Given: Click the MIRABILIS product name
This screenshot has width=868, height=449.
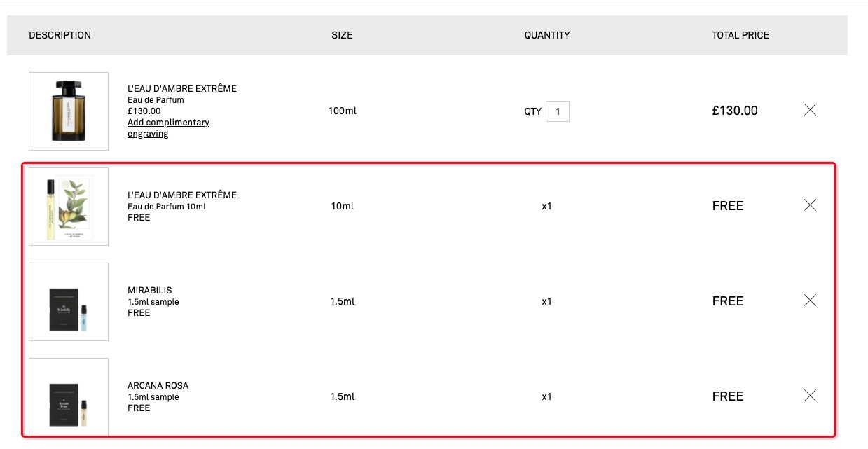Looking at the screenshot, I should (x=149, y=291).
